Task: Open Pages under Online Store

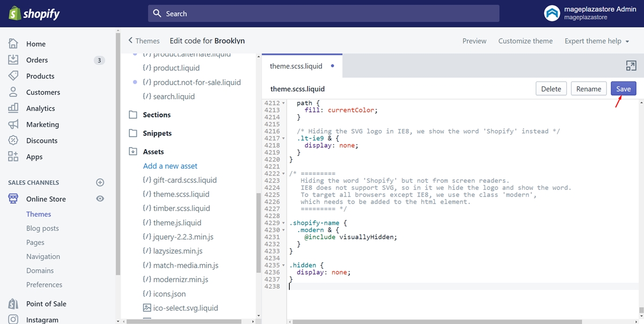Action: (x=35, y=242)
